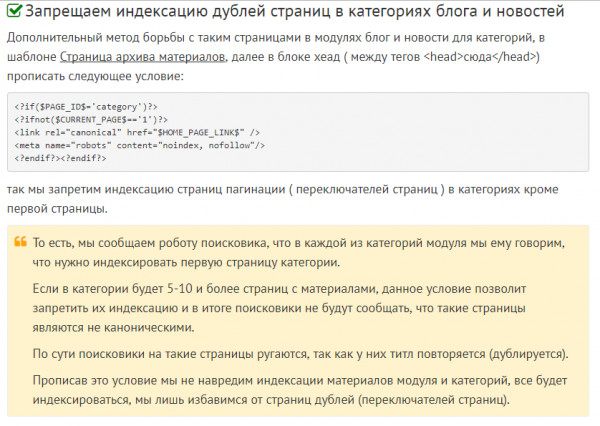Click the sentence starting "так мы запретим индексацию"
This screenshot has width=600, height=426.
pyautogui.click(x=282, y=199)
